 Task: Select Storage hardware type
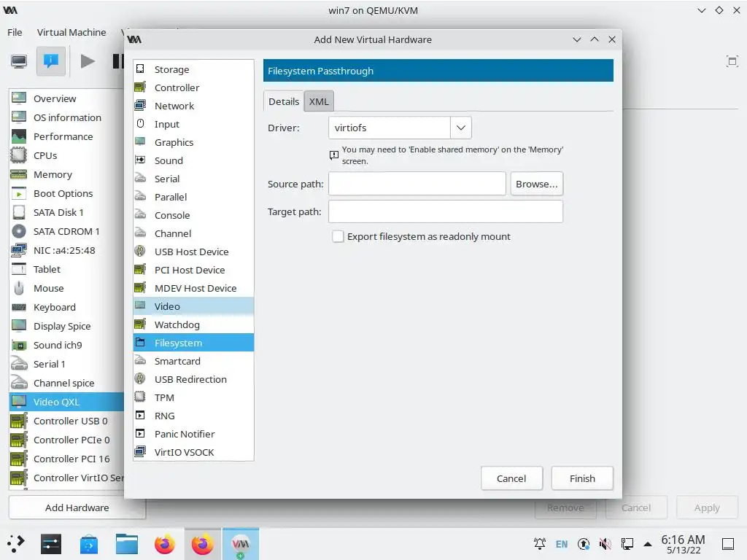(x=193, y=69)
